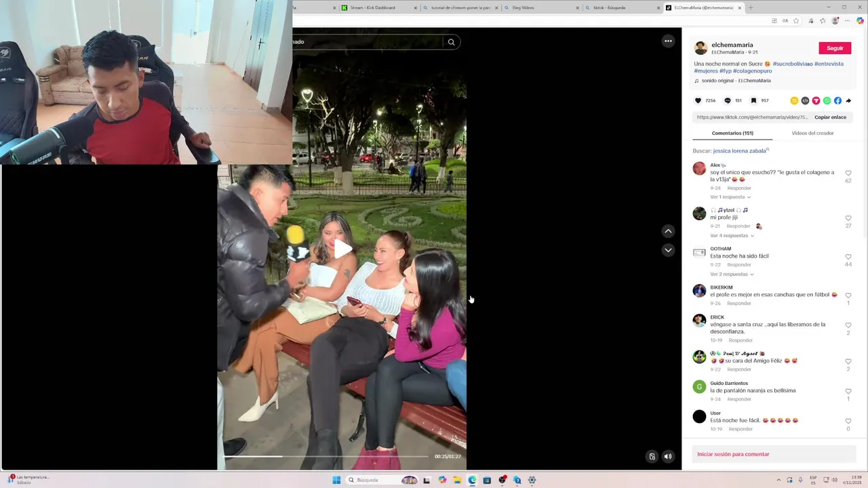Like the video with the heart icon

(x=698, y=100)
